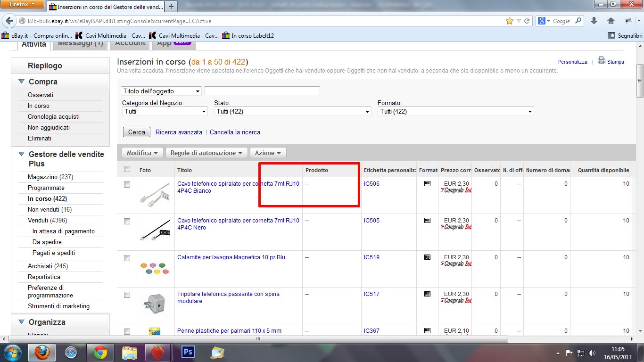The height and width of the screenshot is (362, 644).
Task: Click Cancella la ricerca link
Action: tap(235, 132)
